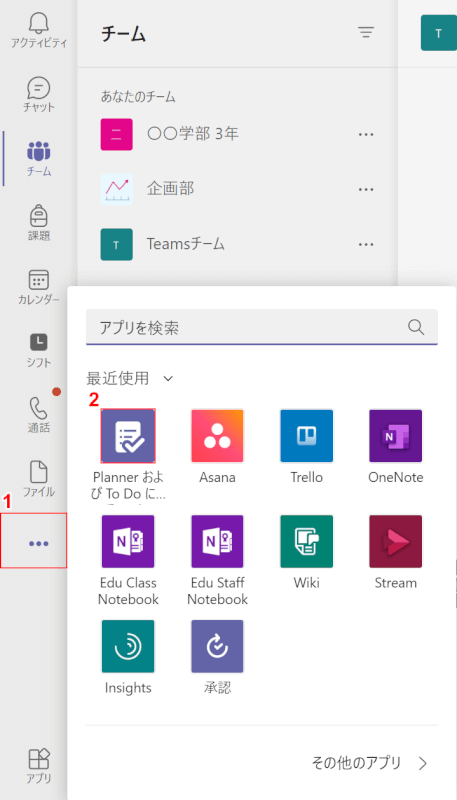Click the あなたのチーム section label

[x=138, y=96]
